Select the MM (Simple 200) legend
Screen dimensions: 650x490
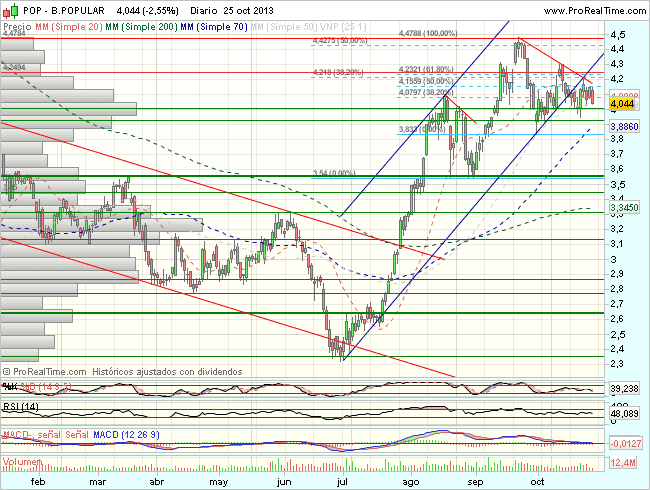tap(141, 27)
